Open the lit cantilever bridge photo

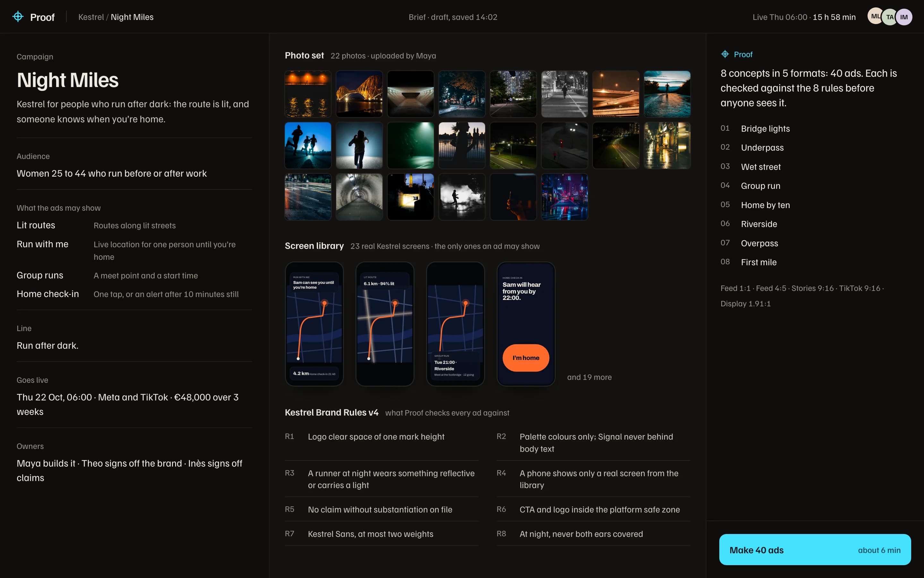click(359, 94)
